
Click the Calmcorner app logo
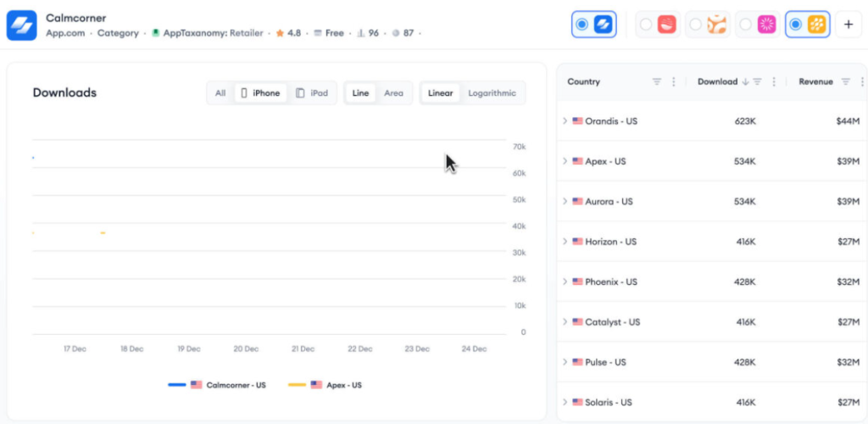click(x=22, y=25)
